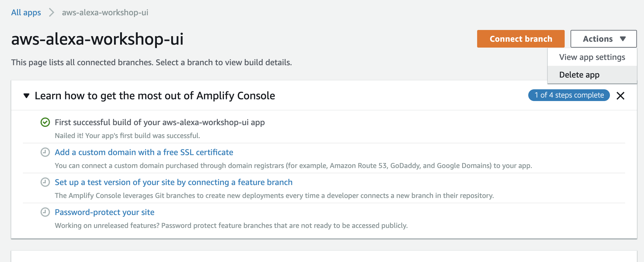Open Add a custom domain with free SSL link
This screenshot has height=262, width=644.
tap(144, 152)
